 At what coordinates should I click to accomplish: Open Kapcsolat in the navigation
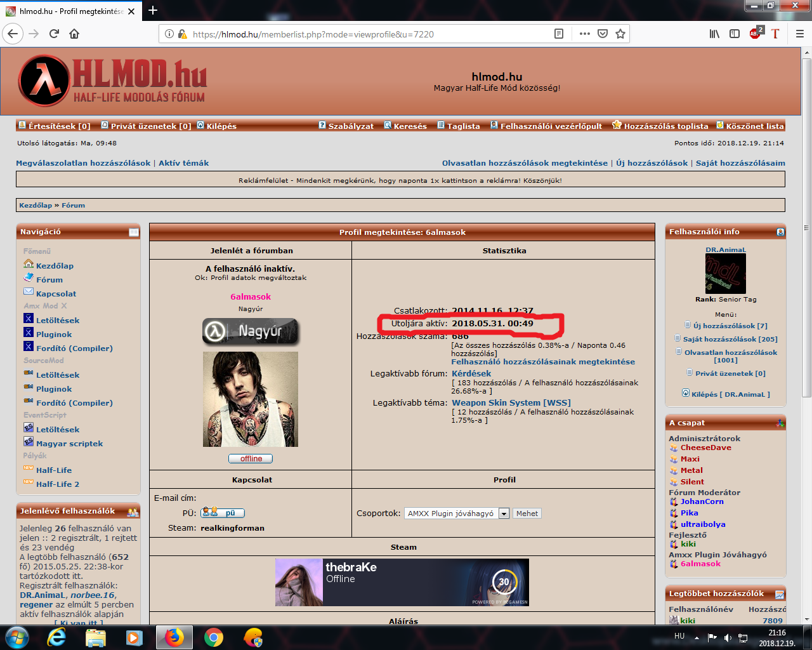click(56, 293)
